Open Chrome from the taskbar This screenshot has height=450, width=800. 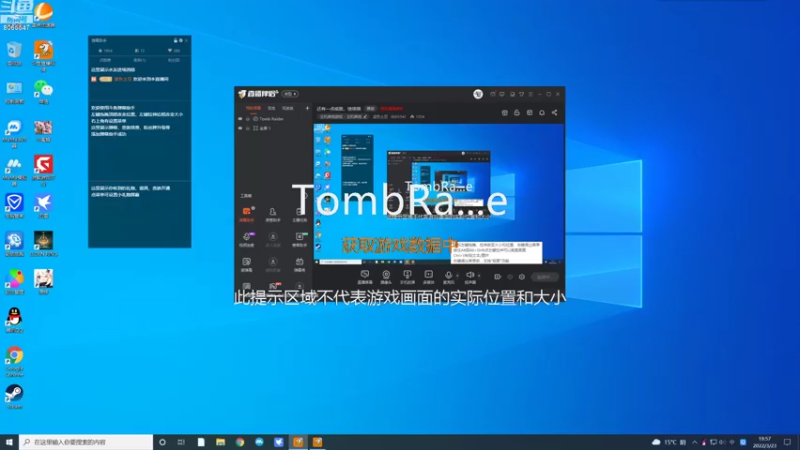(x=240, y=442)
